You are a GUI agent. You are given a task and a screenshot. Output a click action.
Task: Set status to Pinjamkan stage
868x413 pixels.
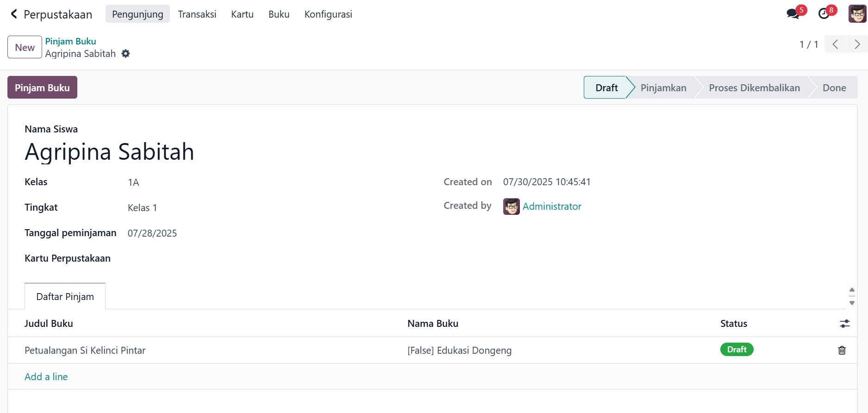tap(663, 88)
